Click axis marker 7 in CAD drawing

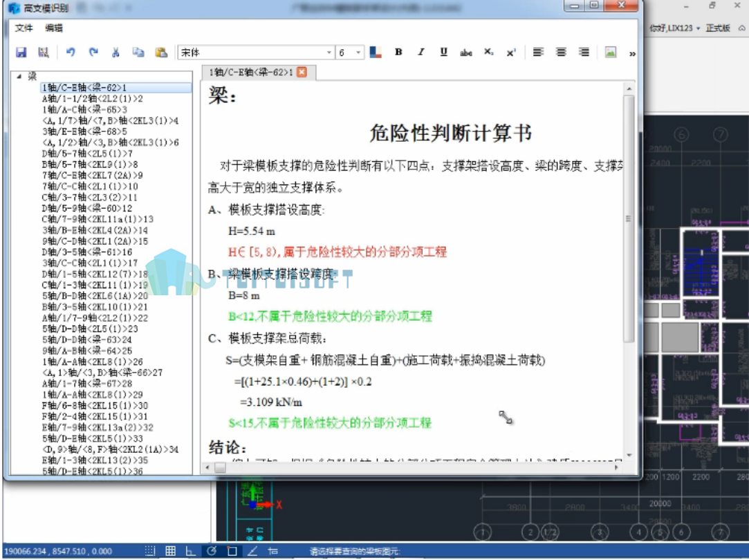[721, 532]
